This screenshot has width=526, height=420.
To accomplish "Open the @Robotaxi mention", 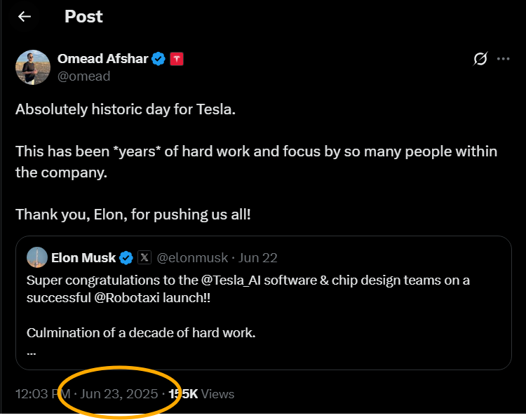I will 126,298.
